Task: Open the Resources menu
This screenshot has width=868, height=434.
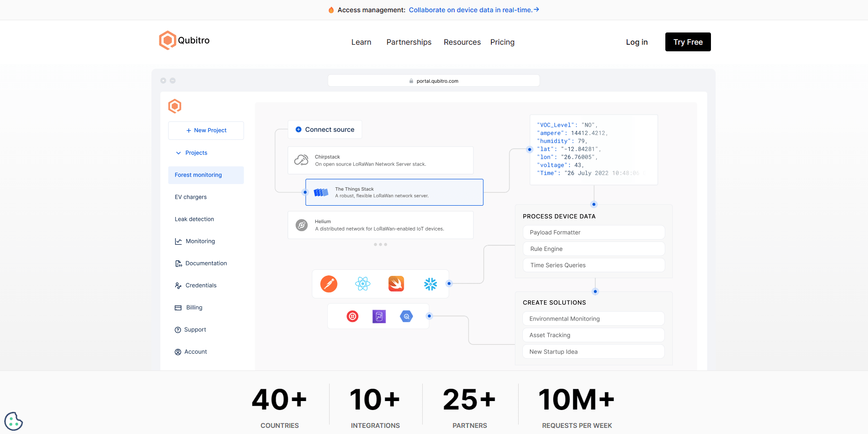Action: coord(462,42)
